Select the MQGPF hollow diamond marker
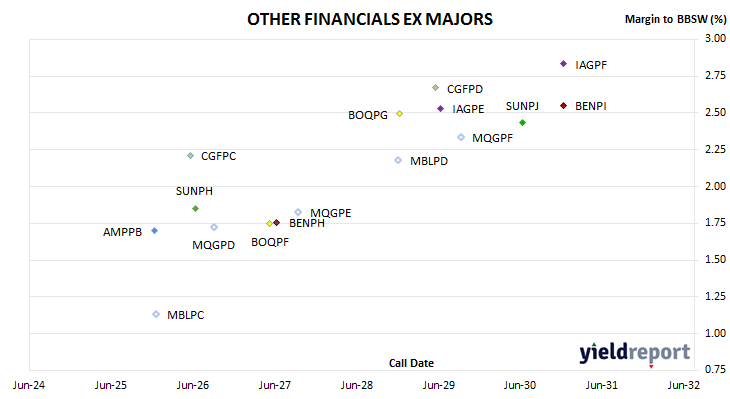The width and height of the screenshot is (730, 399). click(x=461, y=137)
